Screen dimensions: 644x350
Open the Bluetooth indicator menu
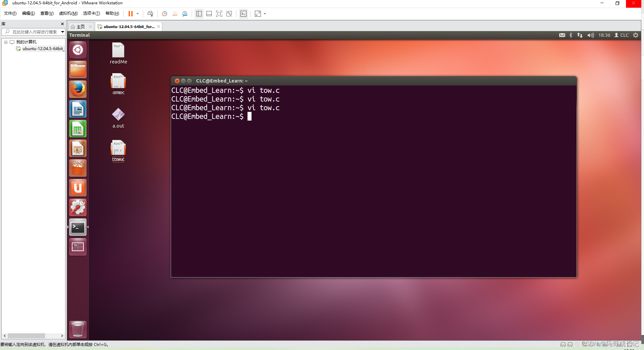tap(571, 35)
